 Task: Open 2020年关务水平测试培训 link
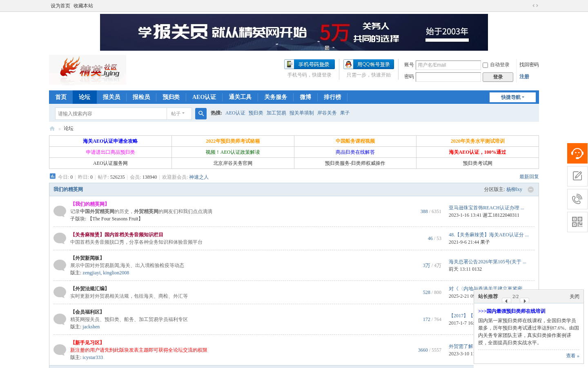coord(478,141)
